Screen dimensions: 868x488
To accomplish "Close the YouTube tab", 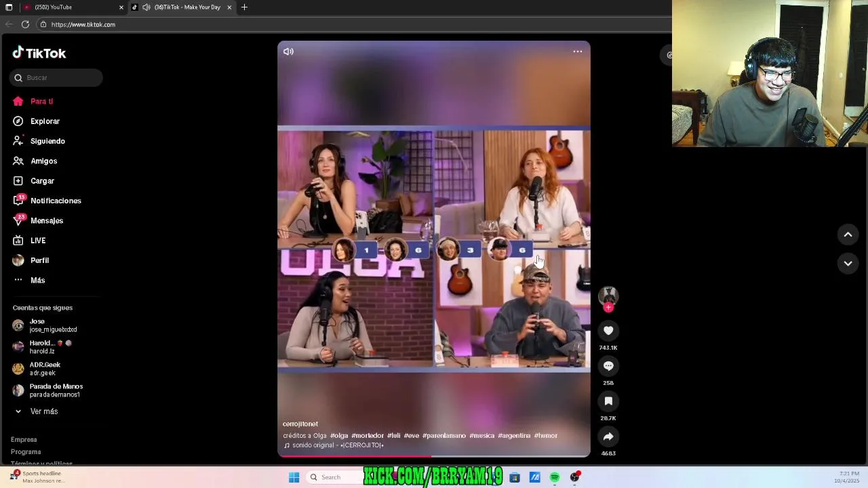I will pyautogui.click(x=121, y=7).
